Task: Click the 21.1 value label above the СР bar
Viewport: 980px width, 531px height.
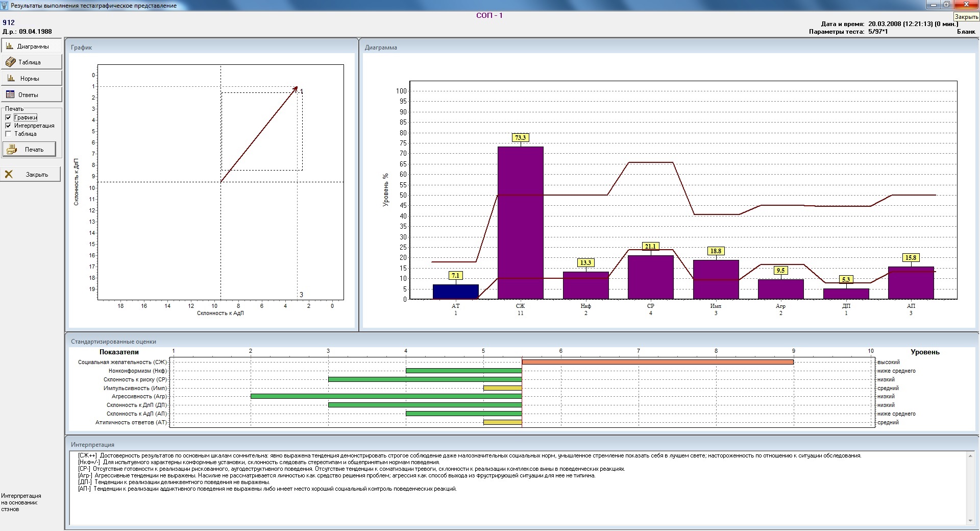Action: point(650,247)
